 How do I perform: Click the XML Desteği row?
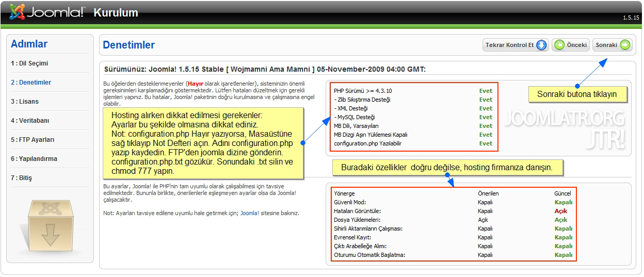click(413, 108)
